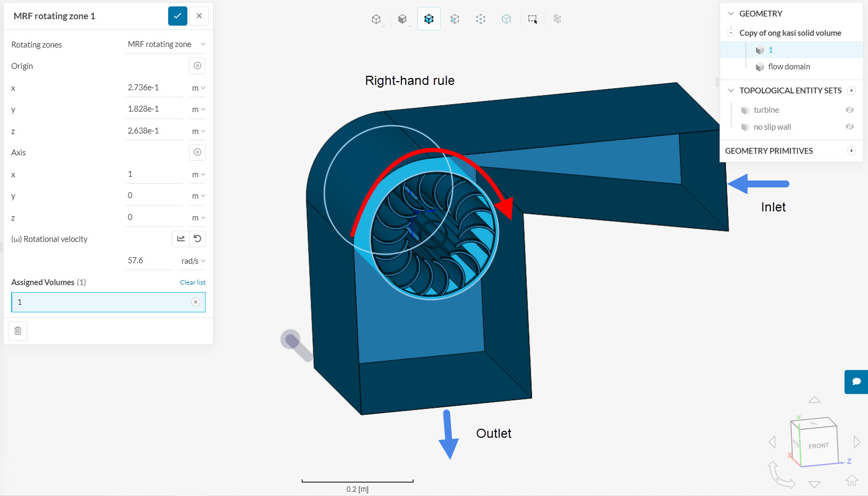The image size is (868, 496).
Task: Reset the rotational velocity value
Action: pos(198,239)
